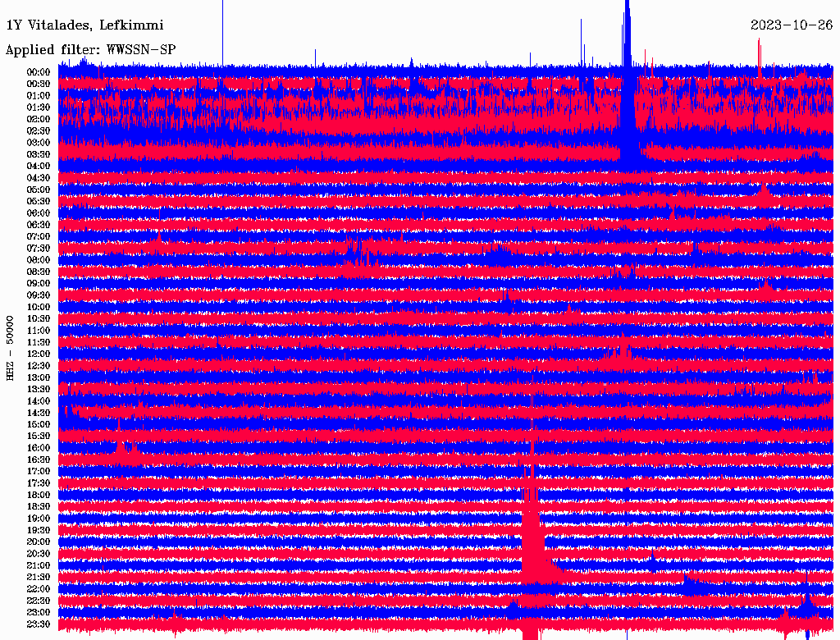Select the 23:30 time label
The height and width of the screenshot is (640, 840).
(39, 624)
